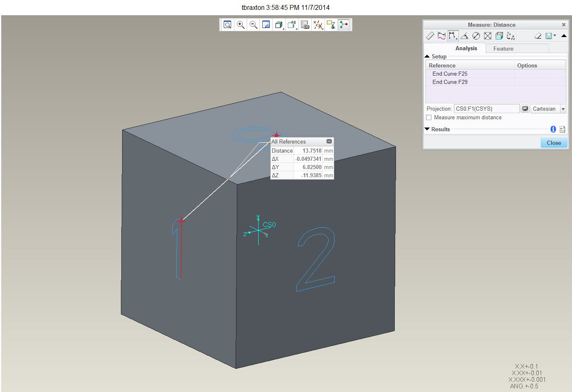Enable Measure maximum distance checkbox
The height and width of the screenshot is (392, 572).
click(429, 117)
